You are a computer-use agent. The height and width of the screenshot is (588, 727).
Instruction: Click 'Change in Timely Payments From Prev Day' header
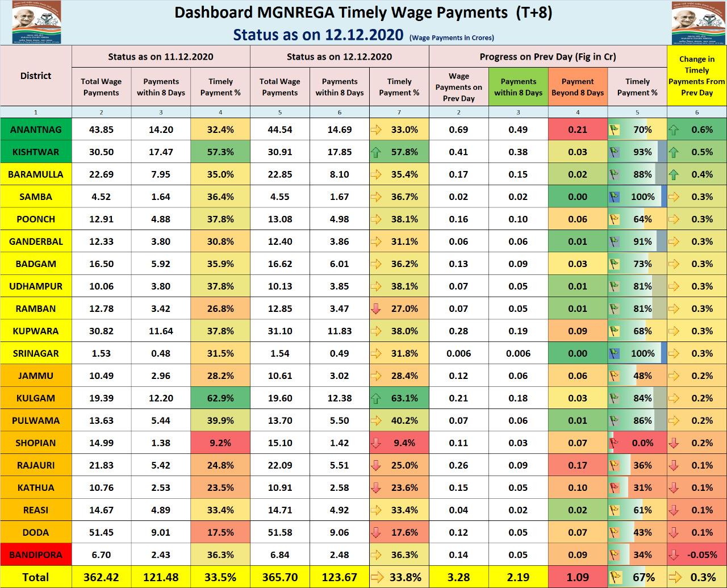(x=697, y=76)
